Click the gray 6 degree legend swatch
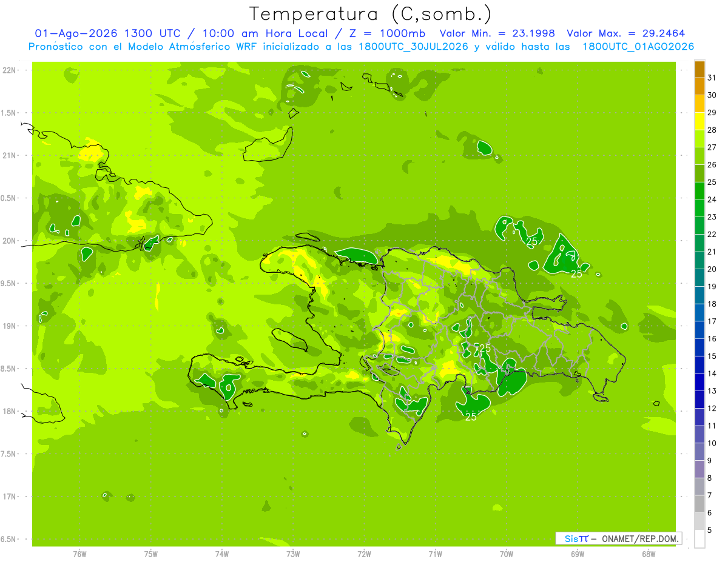 (x=699, y=504)
